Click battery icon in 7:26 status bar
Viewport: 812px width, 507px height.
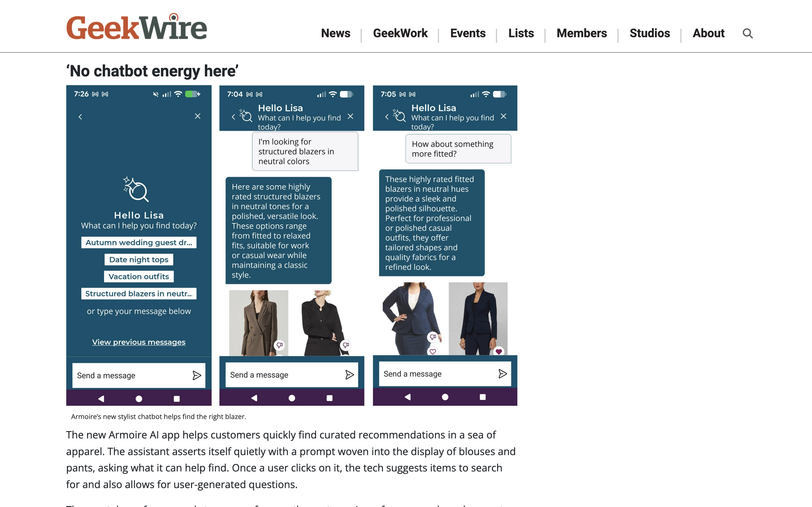[x=193, y=94]
